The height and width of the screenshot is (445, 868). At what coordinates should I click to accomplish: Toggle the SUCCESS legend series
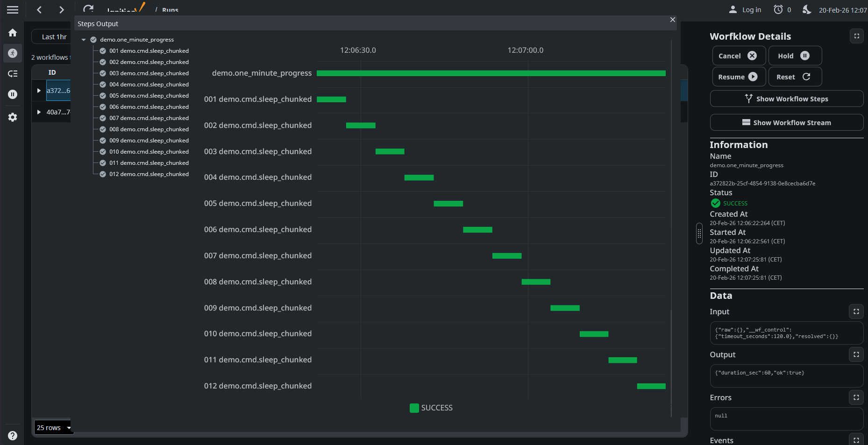click(x=431, y=408)
